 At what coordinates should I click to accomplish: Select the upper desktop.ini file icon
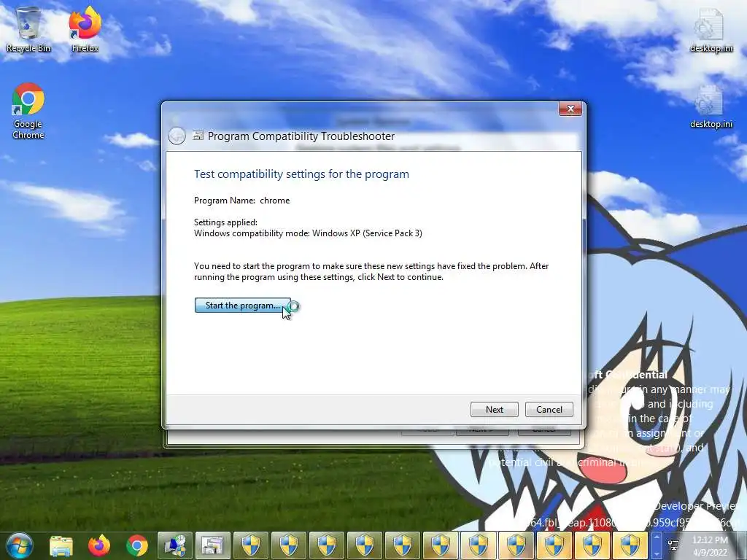711,30
